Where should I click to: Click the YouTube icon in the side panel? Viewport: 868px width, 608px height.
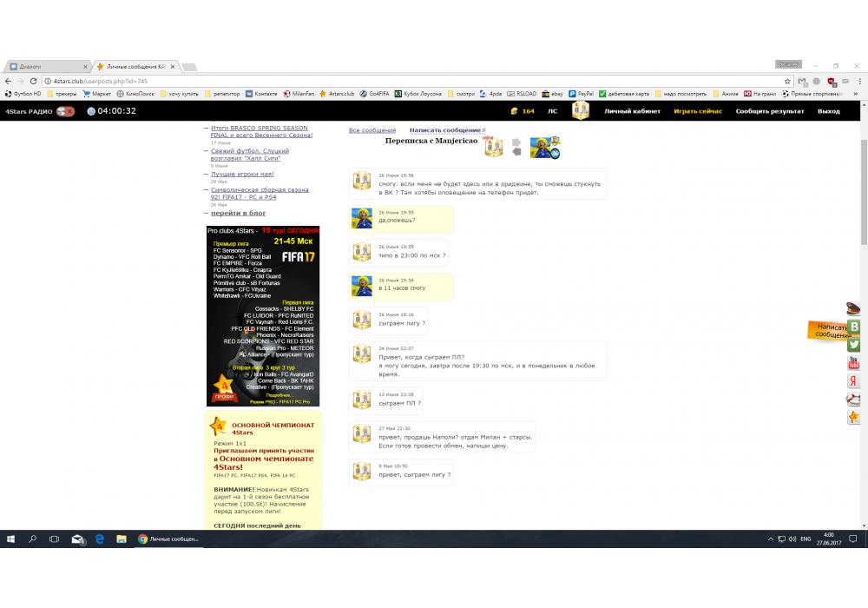point(854,363)
